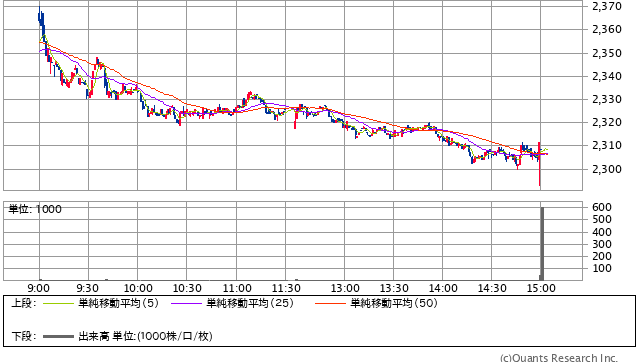Click the tall volume bar at 15:00

click(542, 244)
